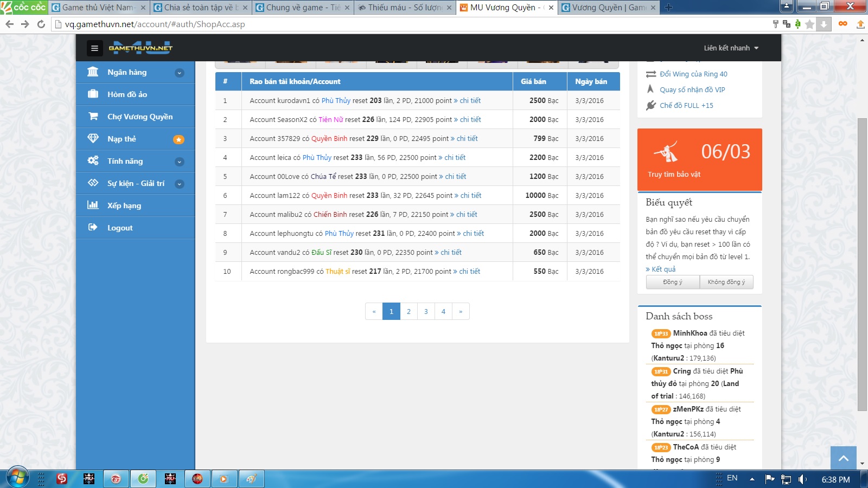Screen dimensions: 868x488
Task: Click the shopping cart icon for Chợ Vương Quyền
Action: 93,117
